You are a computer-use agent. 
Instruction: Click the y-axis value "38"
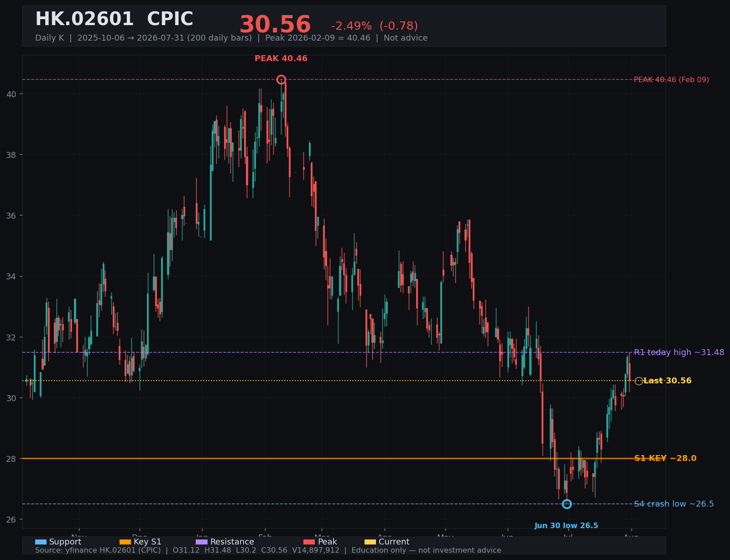pos(11,155)
